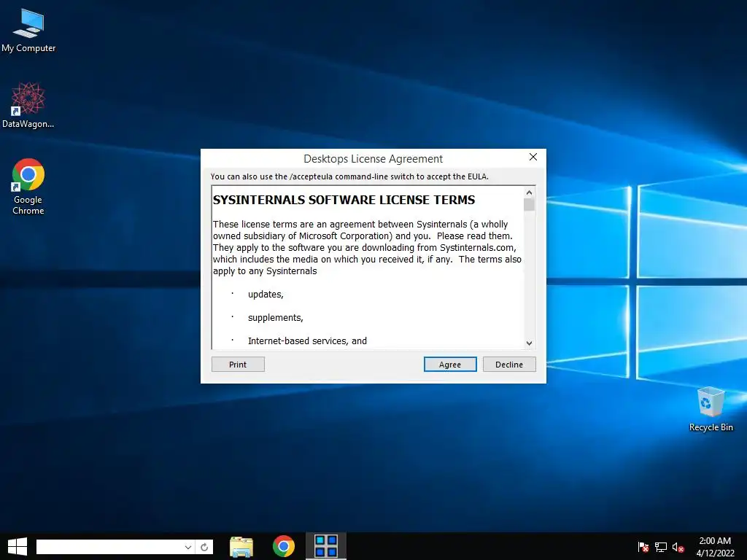This screenshot has width=747, height=560.
Task: Click the license text scroll-down arrow
Action: click(529, 343)
